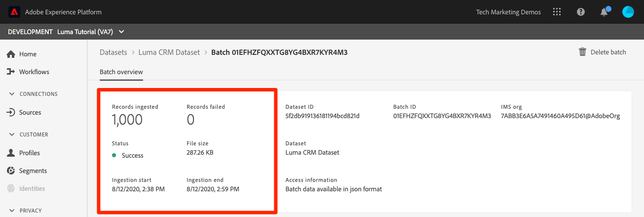This screenshot has height=217, width=644.
Task: Open the user profile avatar
Action: 628,12
